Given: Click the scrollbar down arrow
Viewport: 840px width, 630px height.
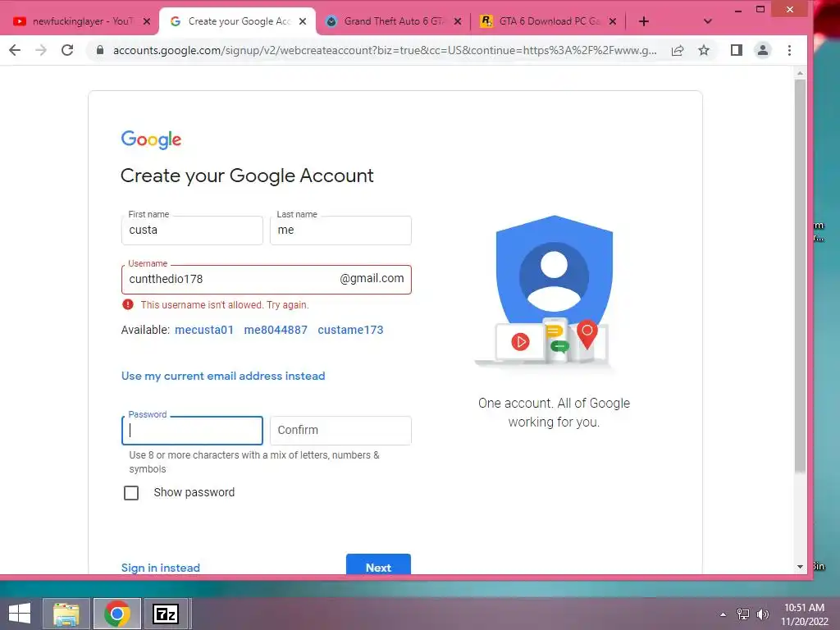Looking at the screenshot, I should pos(800,566).
